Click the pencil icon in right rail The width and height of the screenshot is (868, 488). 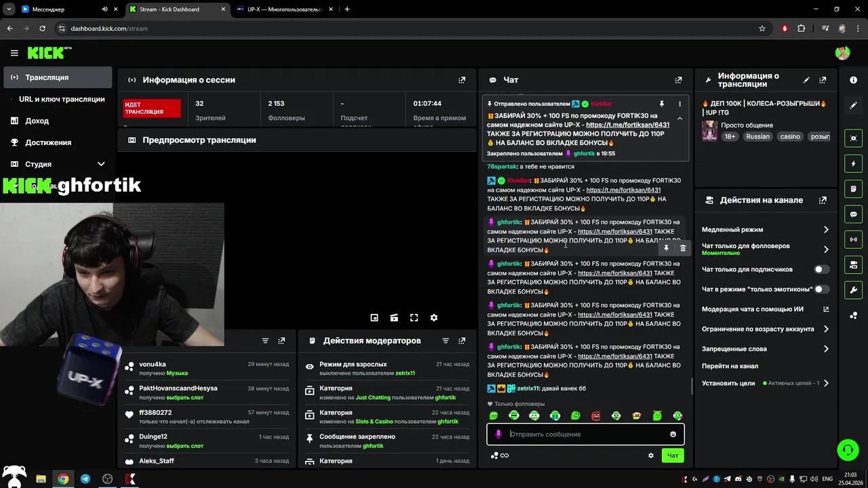pos(853,105)
